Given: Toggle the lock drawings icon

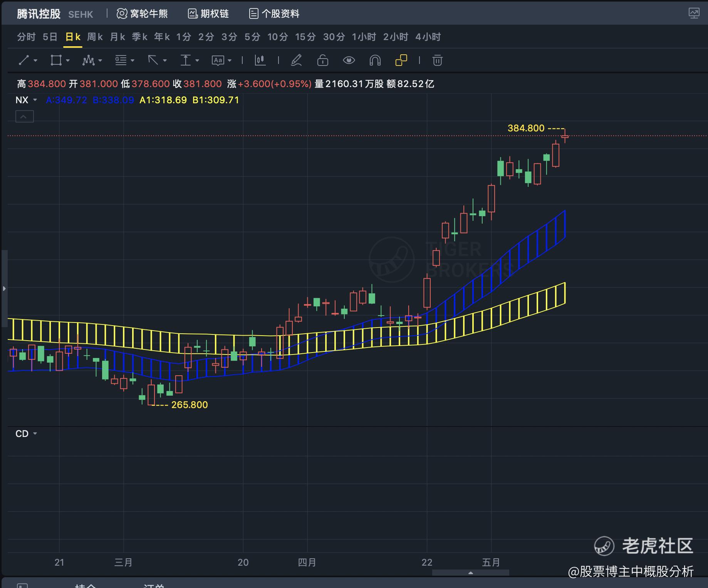Looking at the screenshot, I should [323, 60].
